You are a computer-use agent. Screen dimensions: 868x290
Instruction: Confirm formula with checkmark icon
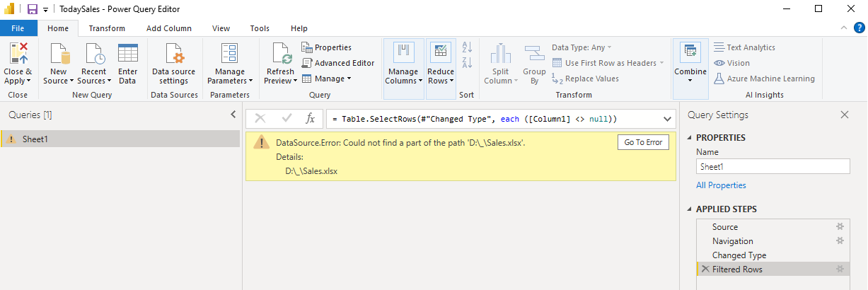(x=287, y=119)
